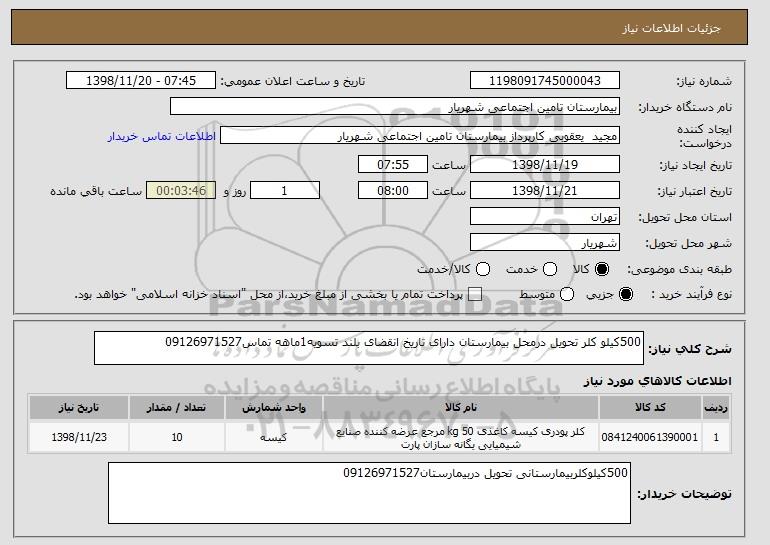Click the remaining days field showing 1
This screenshot has height=545, width=770.
click(x=285, y=191)
